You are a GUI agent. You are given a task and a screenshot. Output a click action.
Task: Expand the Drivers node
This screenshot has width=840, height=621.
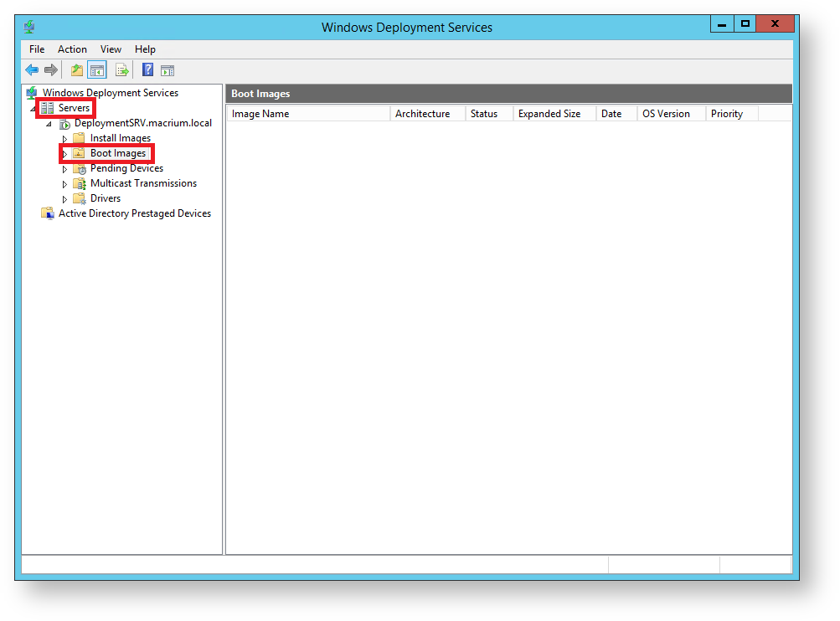pos(64,198)
